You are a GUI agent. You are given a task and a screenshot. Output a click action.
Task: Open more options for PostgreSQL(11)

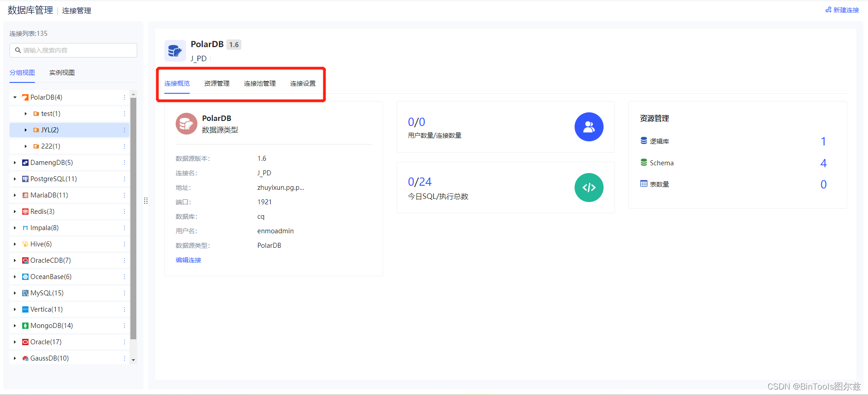point(124,179)
